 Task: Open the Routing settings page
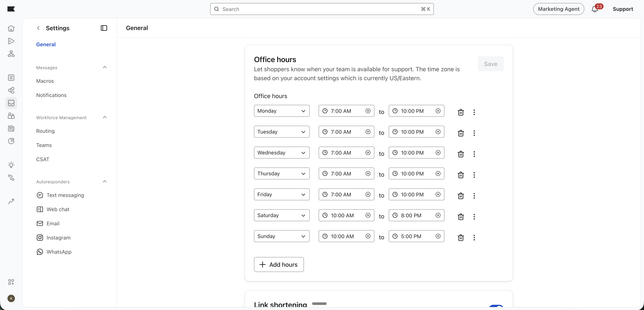click(45, 131)
